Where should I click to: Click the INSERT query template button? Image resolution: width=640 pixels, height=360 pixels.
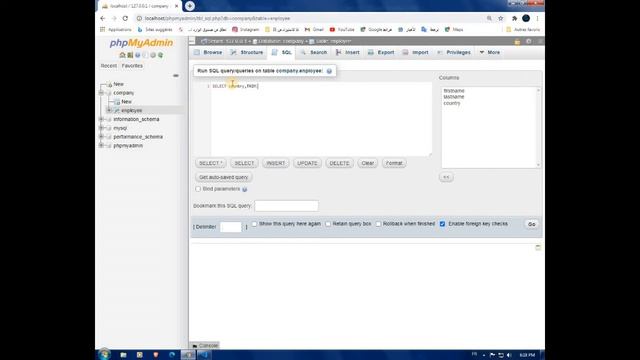(276, 163)
